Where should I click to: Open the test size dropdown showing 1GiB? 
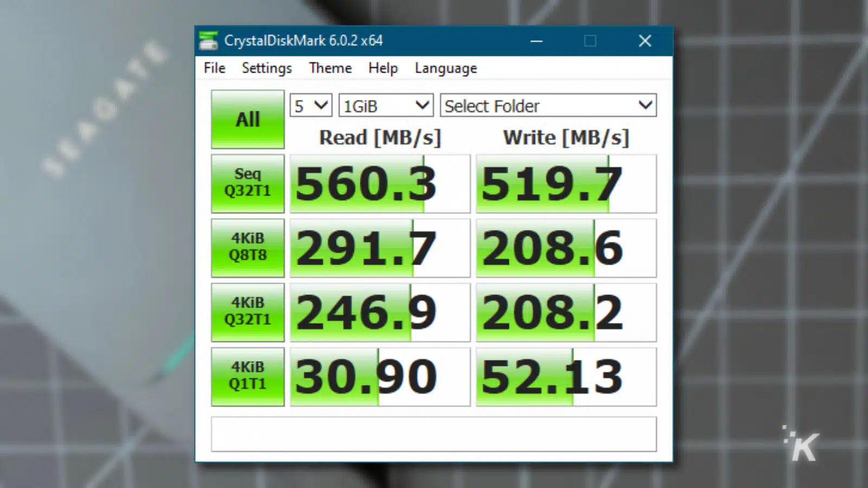(385, 105)
